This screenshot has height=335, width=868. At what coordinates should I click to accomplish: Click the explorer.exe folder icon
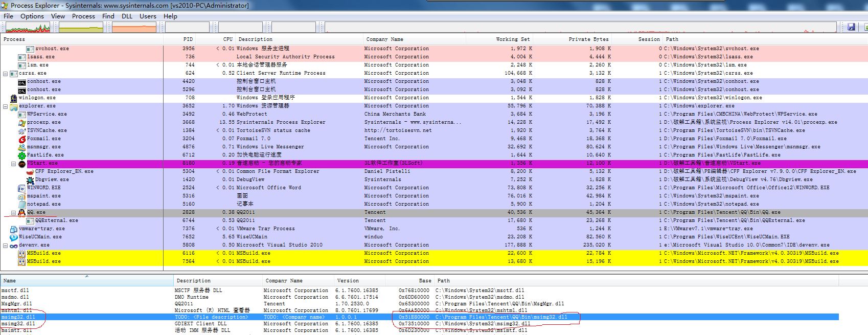[x=14, y=106]
